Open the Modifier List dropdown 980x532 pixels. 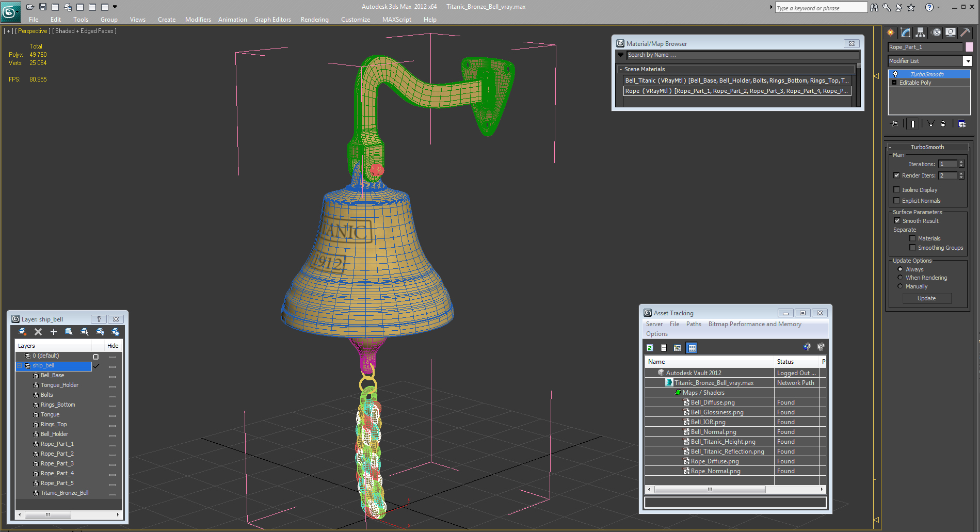(968, 61)
